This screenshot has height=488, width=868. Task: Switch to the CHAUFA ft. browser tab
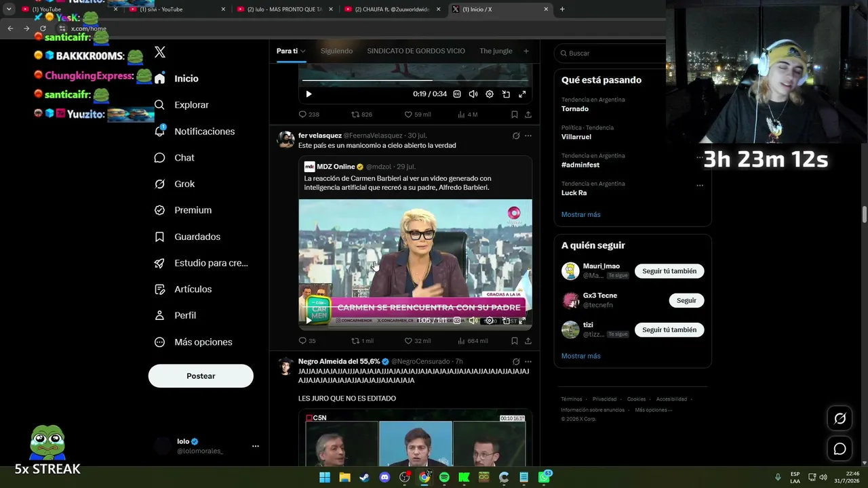click(x=393, y=9)
